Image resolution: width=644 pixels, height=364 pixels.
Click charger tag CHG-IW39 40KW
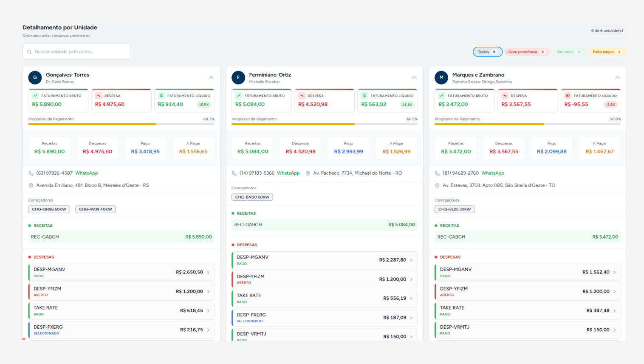pyautogui.click(x=96, y=209)
